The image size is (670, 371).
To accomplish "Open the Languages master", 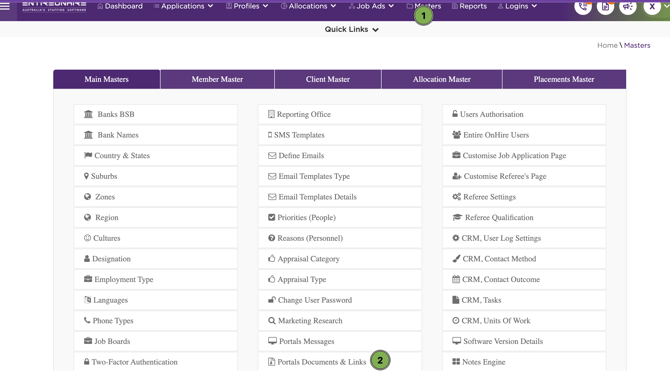I will pyautogui.click(x=156, y=300).
